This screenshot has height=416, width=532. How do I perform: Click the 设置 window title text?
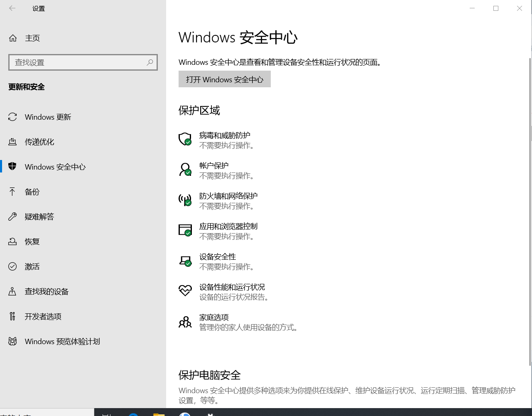pyautogui.click(x=39, y=8)
